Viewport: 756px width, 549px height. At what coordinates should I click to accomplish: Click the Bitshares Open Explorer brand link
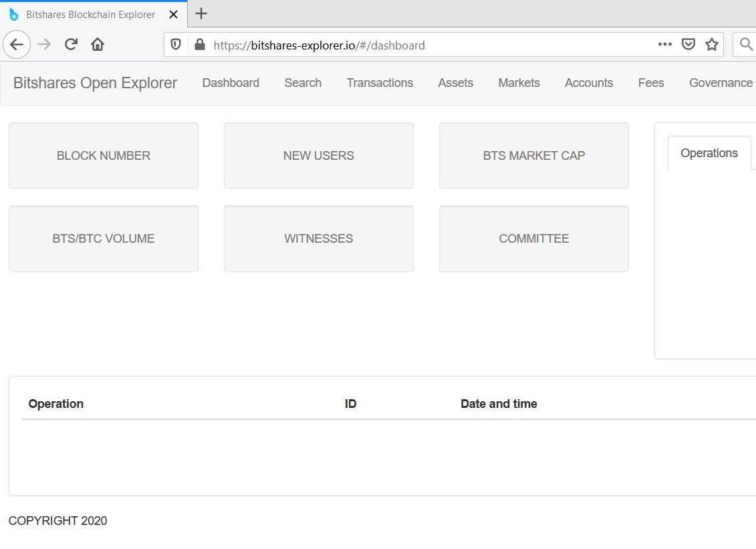(x=95, y=83)
